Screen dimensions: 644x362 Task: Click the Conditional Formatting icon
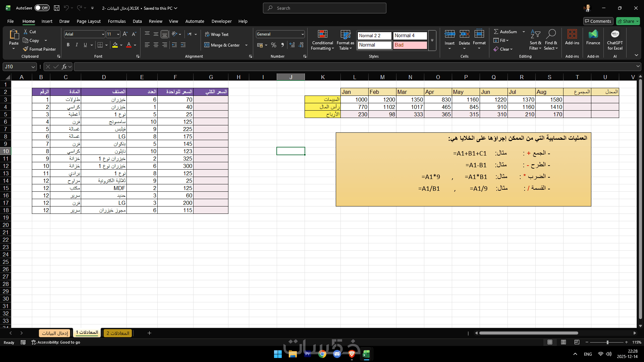322,34
